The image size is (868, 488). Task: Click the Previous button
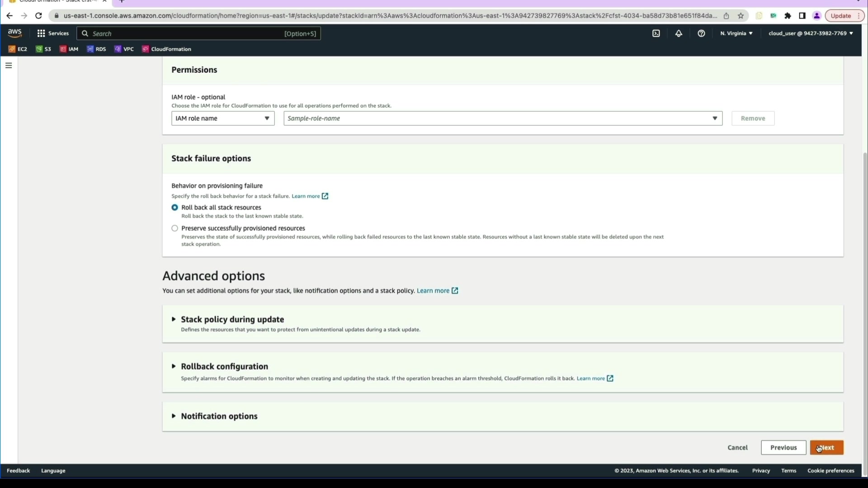point(783,448)
